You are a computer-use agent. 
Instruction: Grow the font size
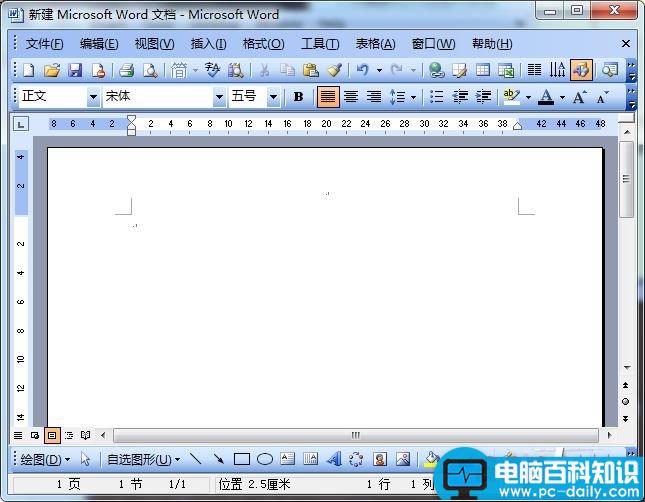[x=579, y=97]
